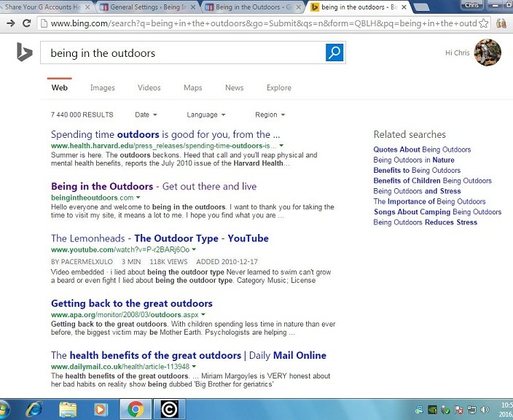Click the page icon in address bar
Image resolution: width=513 pixels, height=420 pixels.
click(44, 23)
